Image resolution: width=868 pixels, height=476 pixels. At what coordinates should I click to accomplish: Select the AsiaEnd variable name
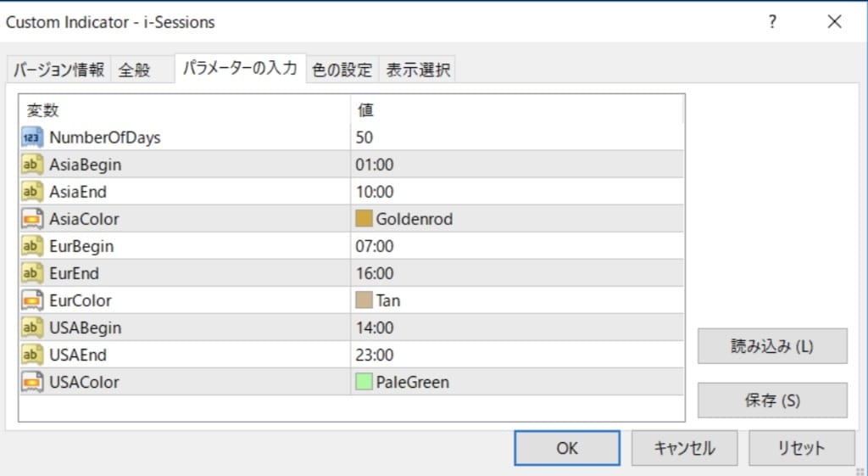coord(78,192)
